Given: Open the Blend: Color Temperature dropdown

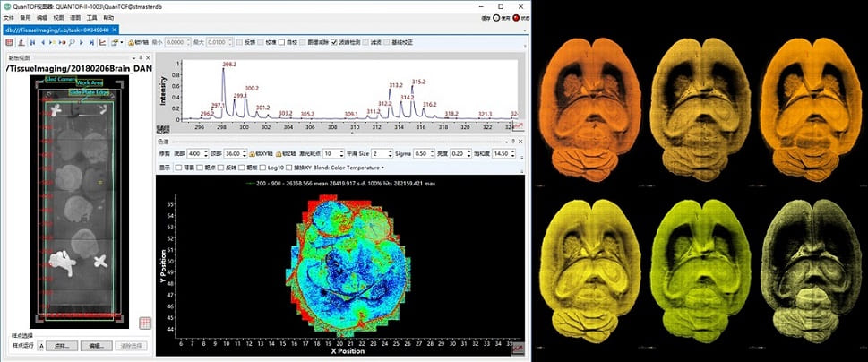Looking at the screenshot, I should point(348,168).
